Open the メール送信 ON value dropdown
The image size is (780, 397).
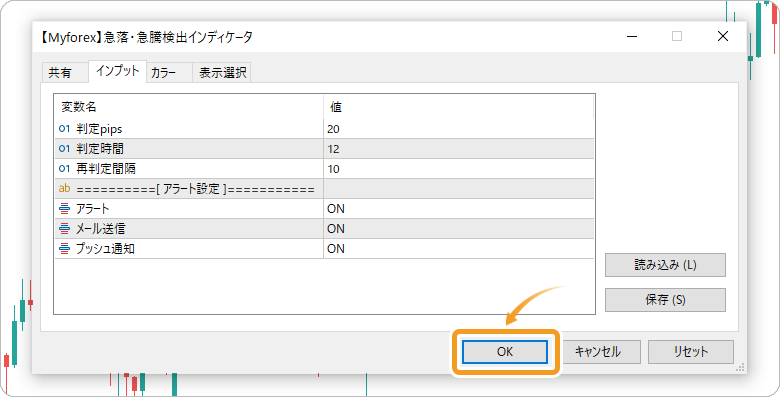459,228
